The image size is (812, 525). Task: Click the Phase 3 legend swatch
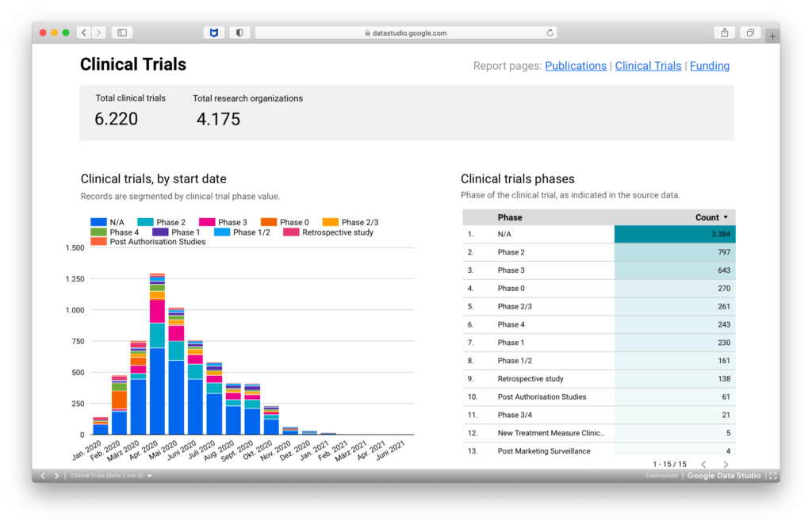(207, 222)
